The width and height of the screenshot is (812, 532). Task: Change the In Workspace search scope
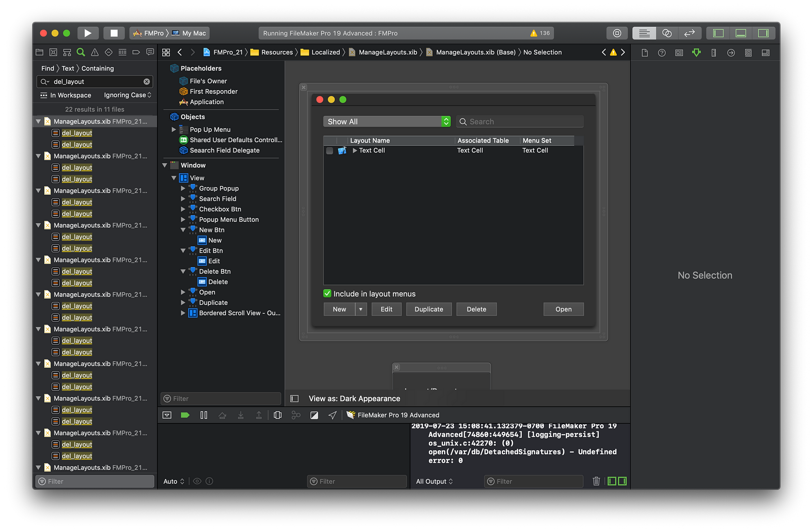coord(66,95)
